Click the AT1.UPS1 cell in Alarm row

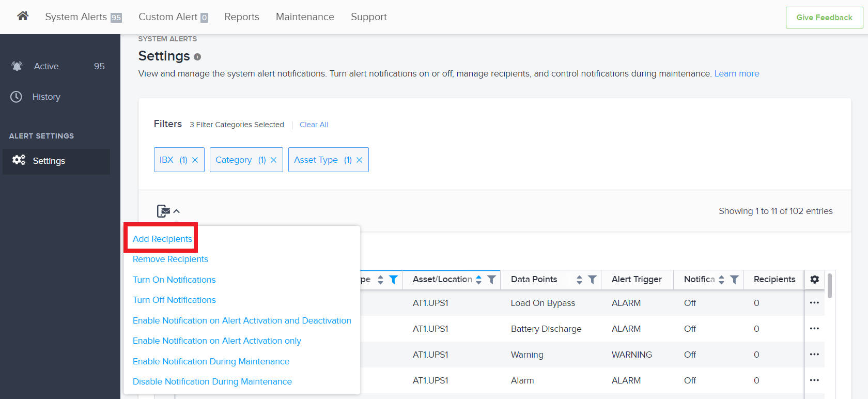click(430, 380)
